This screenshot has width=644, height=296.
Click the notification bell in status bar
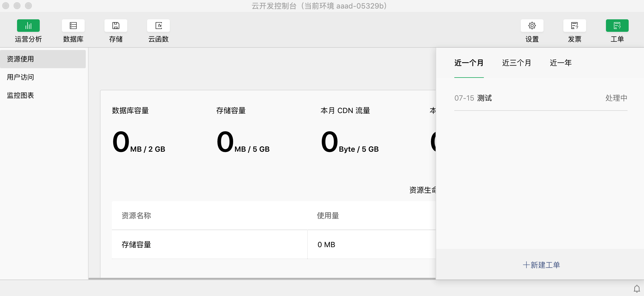(637, 289)
